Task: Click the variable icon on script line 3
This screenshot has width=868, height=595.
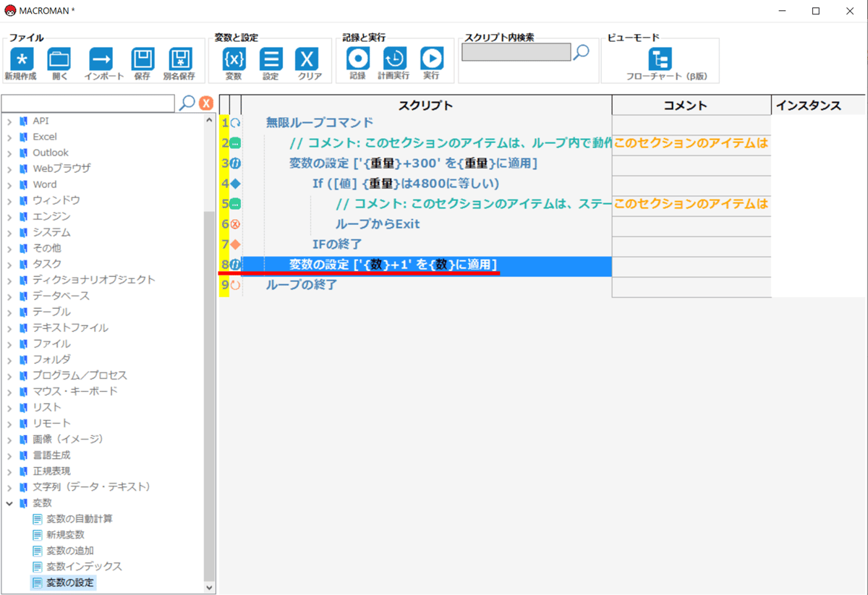Action: click(235, 163)
